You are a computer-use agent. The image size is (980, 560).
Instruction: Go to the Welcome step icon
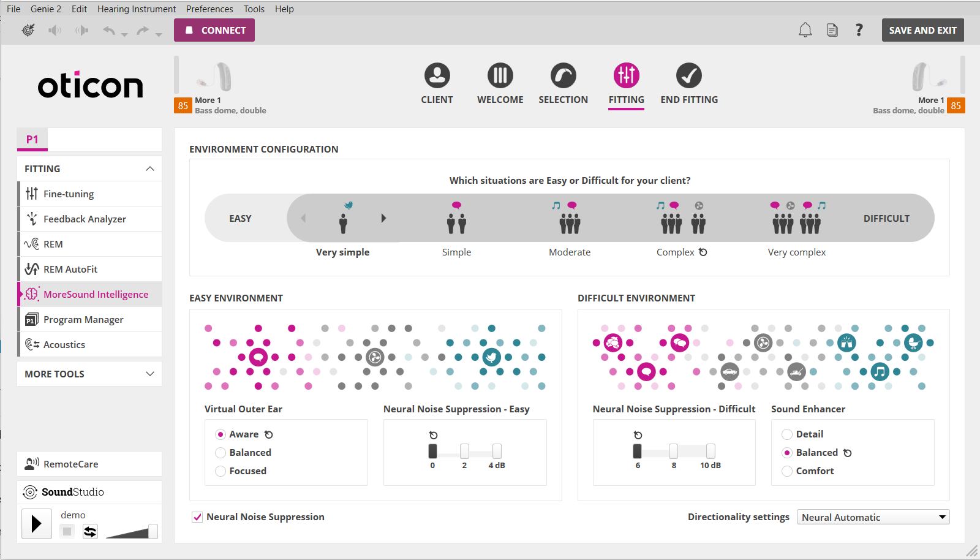(500, 75)
